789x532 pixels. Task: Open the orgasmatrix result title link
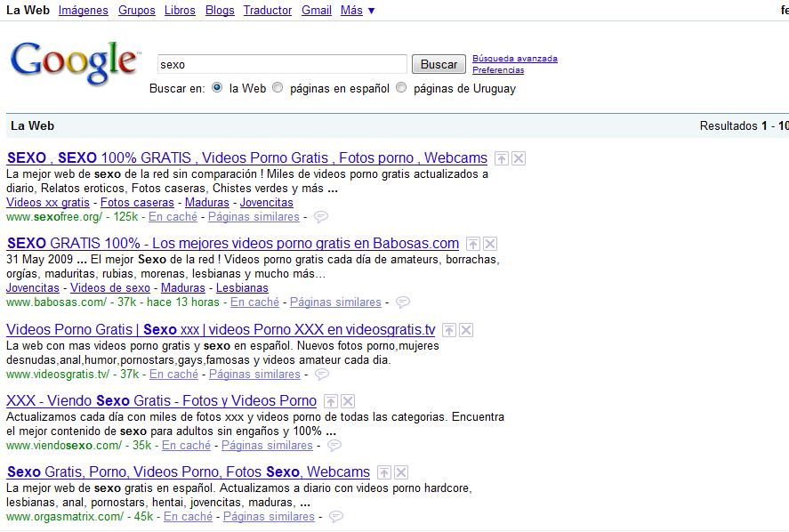(189, 472)
